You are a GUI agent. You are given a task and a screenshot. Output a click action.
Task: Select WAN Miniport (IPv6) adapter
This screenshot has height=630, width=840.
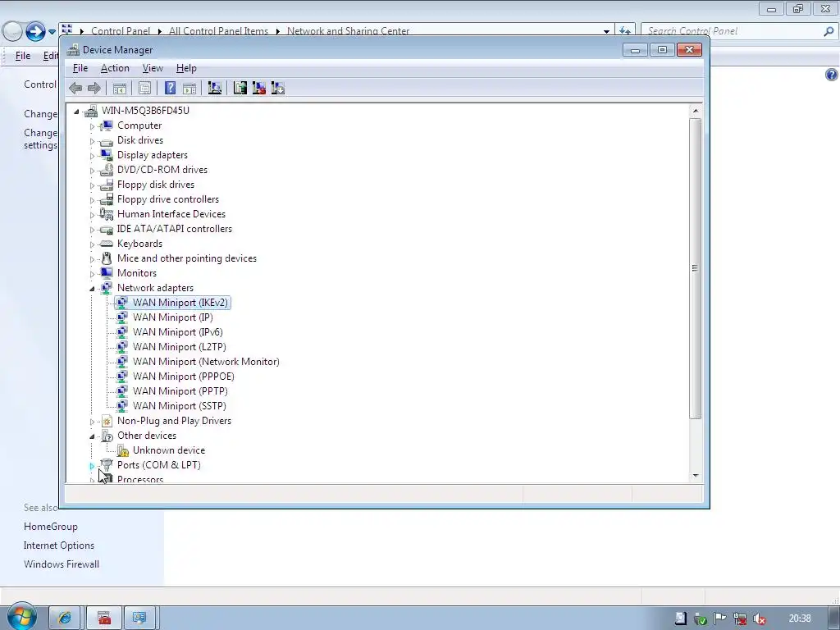tap(177, 332)
